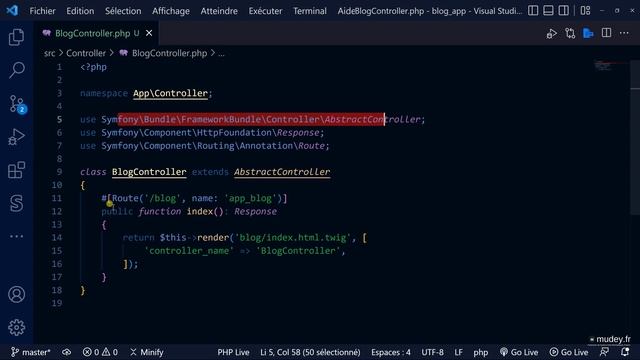
Task: Toggle the secondary side bar layout
Action: click(564, 11)
